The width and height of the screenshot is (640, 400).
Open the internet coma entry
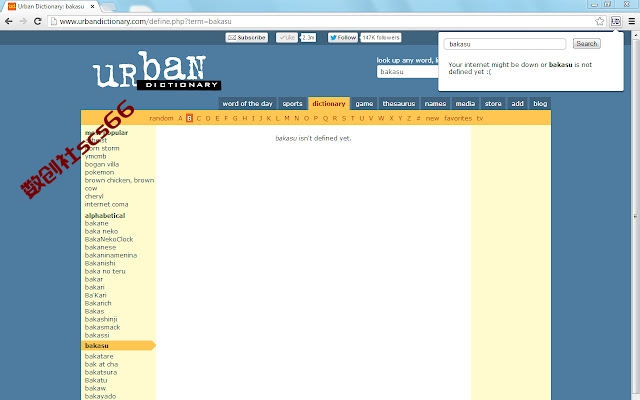pos(107,204)
